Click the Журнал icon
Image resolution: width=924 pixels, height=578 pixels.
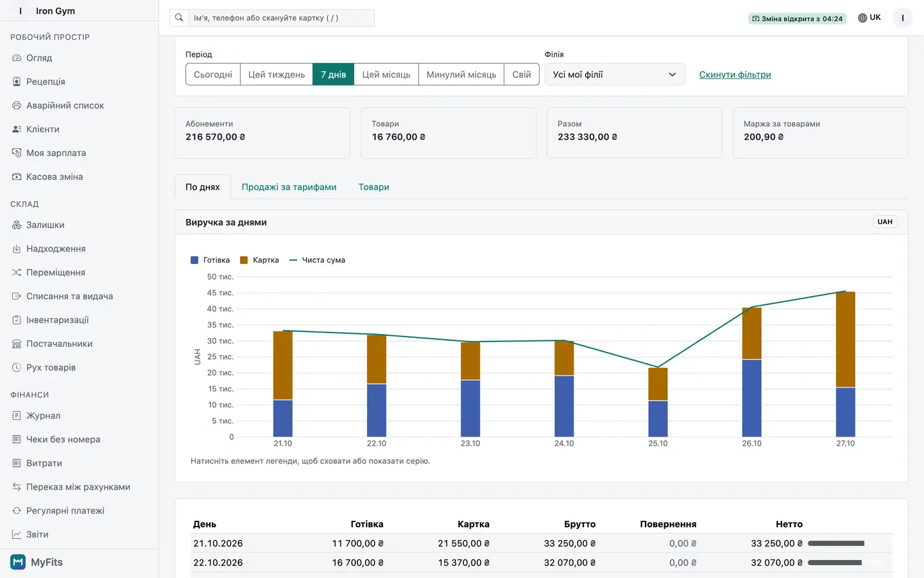(x=17, y=416)
